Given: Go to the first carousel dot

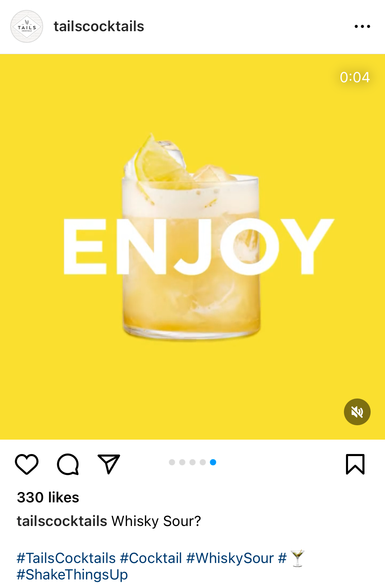Looking at the screenshot, I should 172,462.
